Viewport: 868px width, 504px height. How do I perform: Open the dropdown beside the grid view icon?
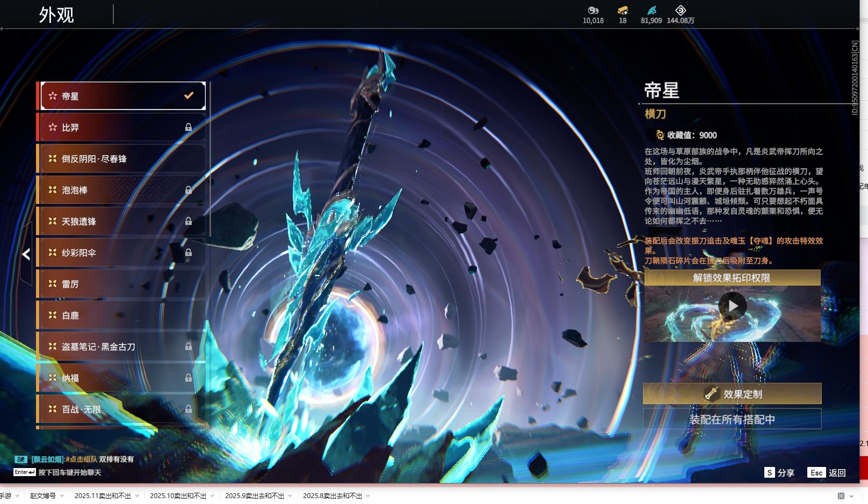coord(851,496)
